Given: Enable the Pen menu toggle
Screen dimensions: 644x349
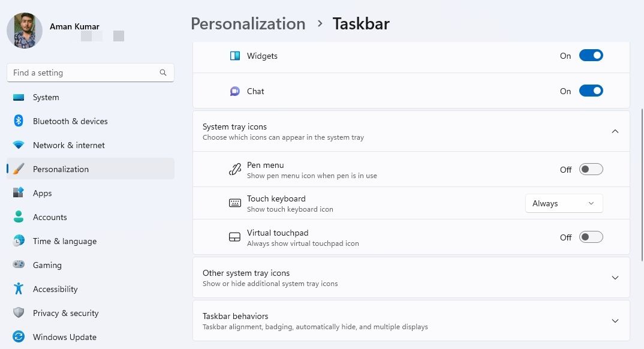Looking at the screenshot, I should [x=591, y=169].
